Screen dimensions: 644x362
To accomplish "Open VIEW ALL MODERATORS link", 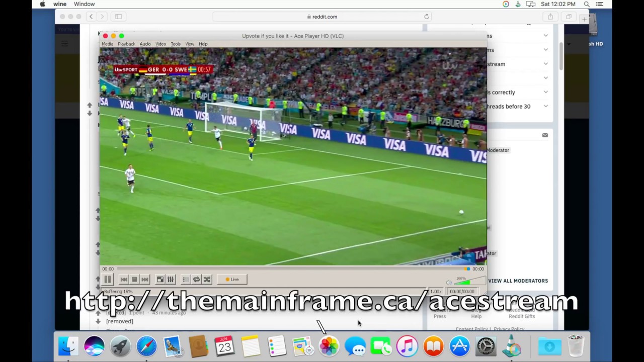I will [x=518, y=281].
